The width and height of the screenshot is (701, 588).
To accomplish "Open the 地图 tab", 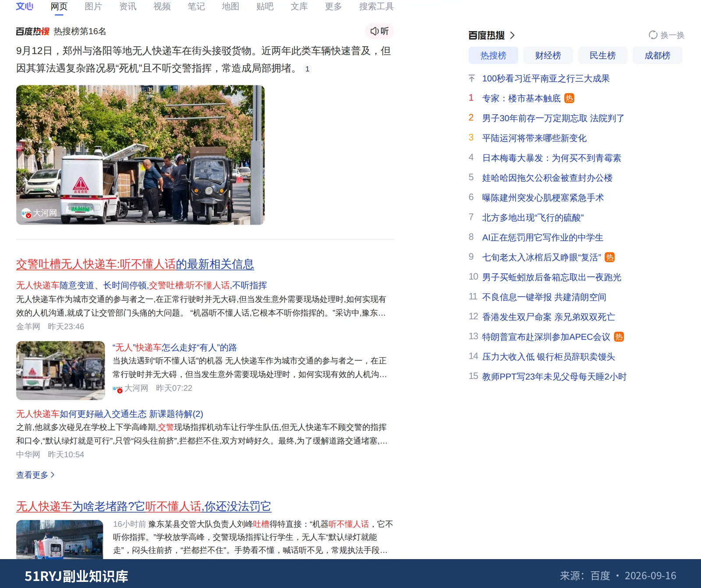I will click(230, 7).
